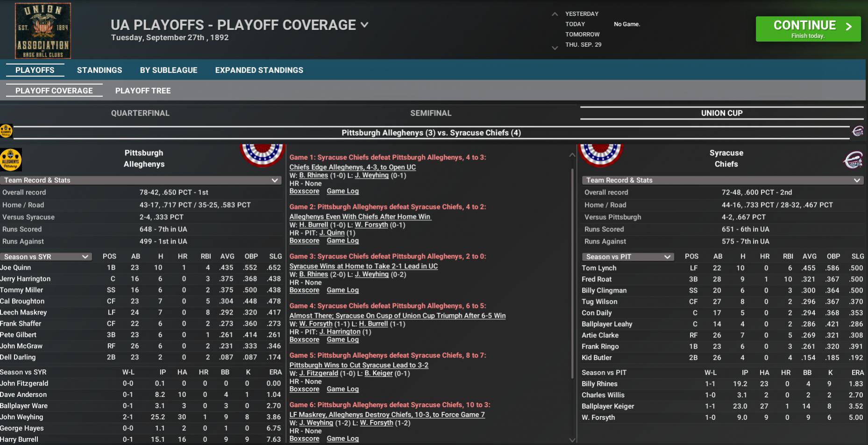
Task: Expand Team Record & Stats for Pittsburgh
Action: tap(275, 180)
